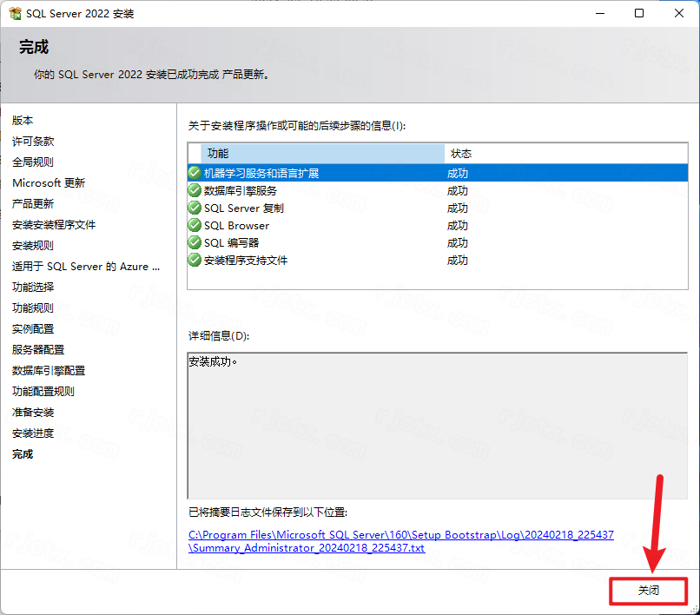Click the 版本 step in sidebar
This screenshot has height=615, width=700.
pos(23,121)
